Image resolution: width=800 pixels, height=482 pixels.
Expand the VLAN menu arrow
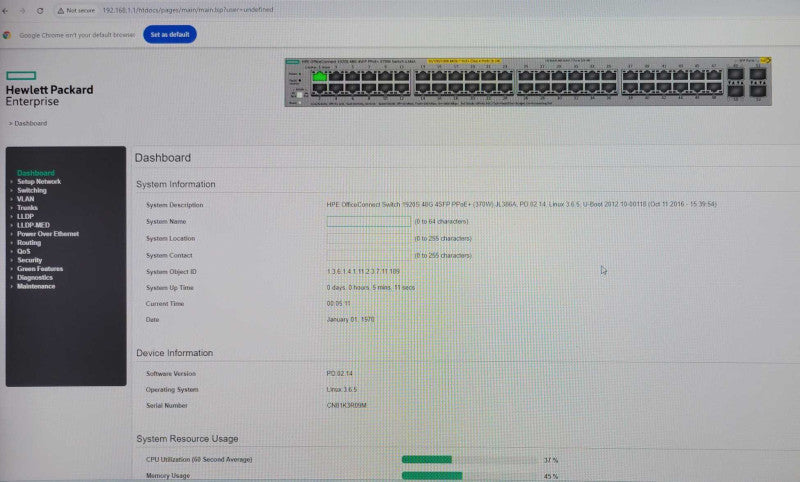click(x=12, y=199)
